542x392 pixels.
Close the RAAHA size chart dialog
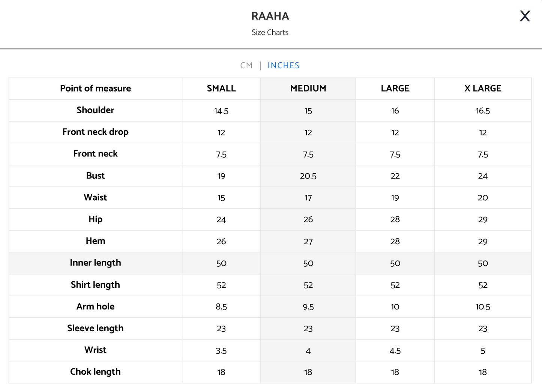tap(525, 16)
